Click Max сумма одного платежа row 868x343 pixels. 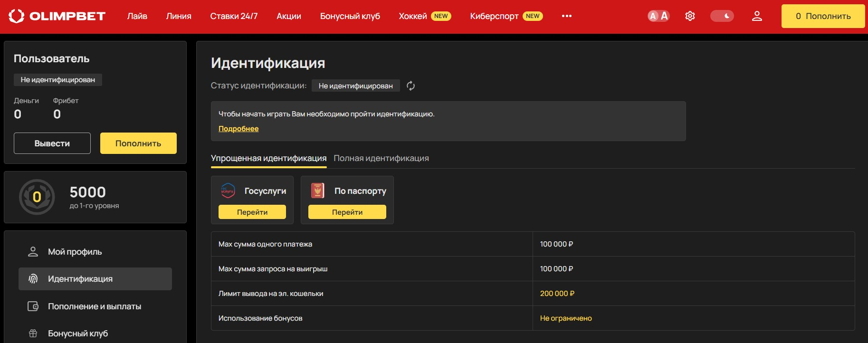point(533,244)
